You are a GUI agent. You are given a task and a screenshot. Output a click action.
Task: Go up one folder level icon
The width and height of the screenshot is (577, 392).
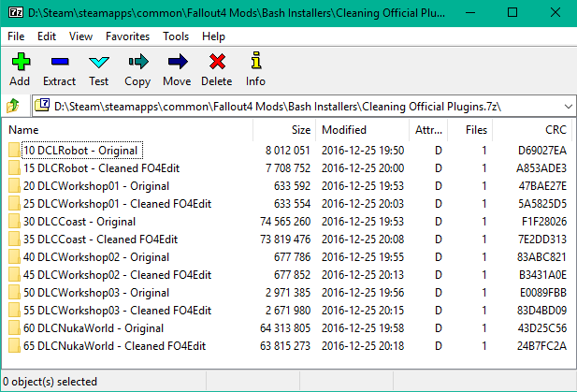[13, 106]
